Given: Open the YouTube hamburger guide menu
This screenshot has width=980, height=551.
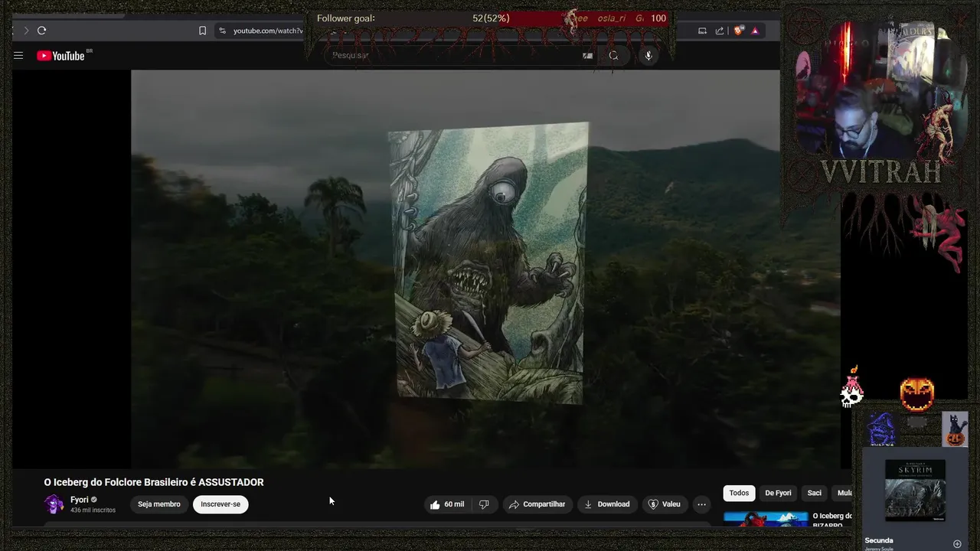Looking at the screenshot, I should [x=18, y=55].
